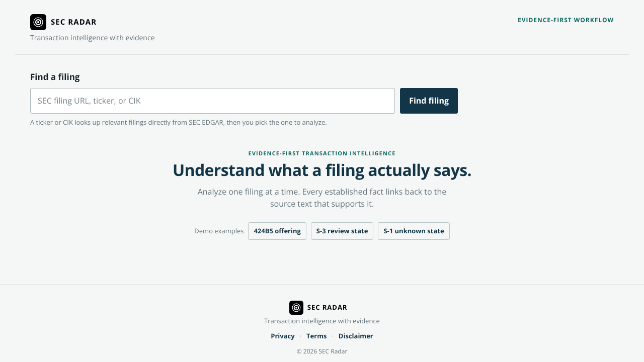Click the 'Demo examples' label
The image size is (644, 362).
219,231
